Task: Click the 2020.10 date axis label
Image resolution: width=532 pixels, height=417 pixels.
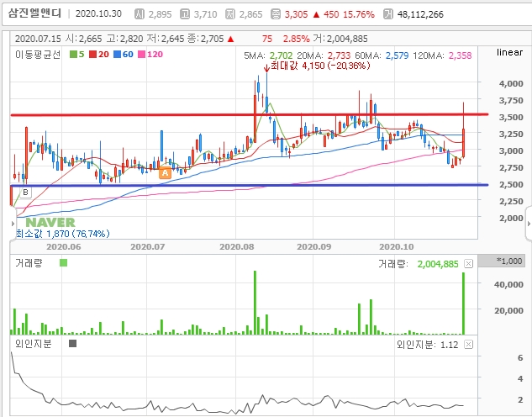Action: pos(397,246)
